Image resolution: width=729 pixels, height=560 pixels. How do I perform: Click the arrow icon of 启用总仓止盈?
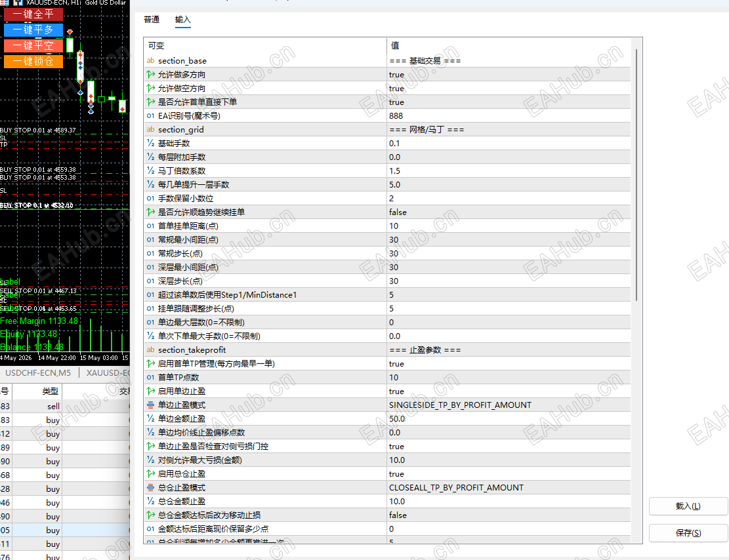pyautogui.click(x=151, y=473)
